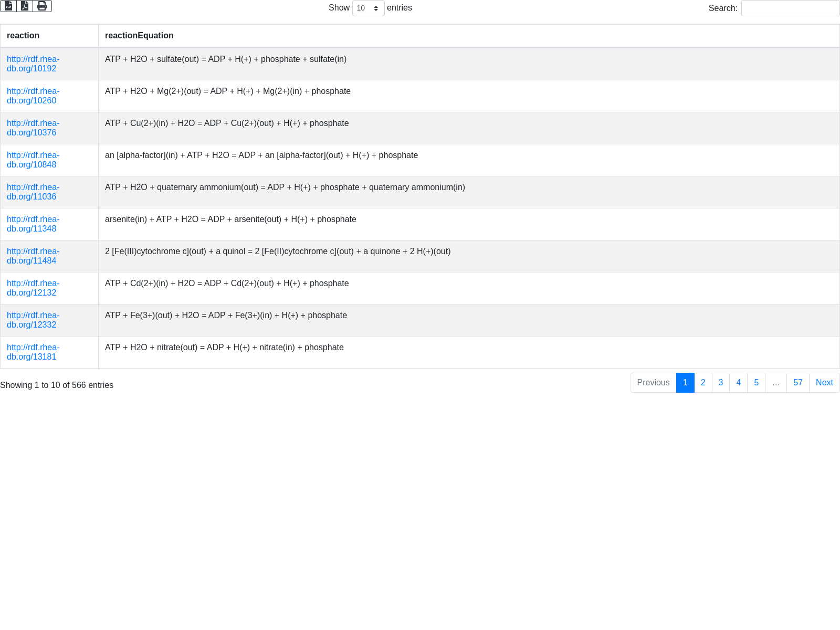Focus the Search input field
The height and width of the screenshot is (630, 840).
(x=790, y=8)
